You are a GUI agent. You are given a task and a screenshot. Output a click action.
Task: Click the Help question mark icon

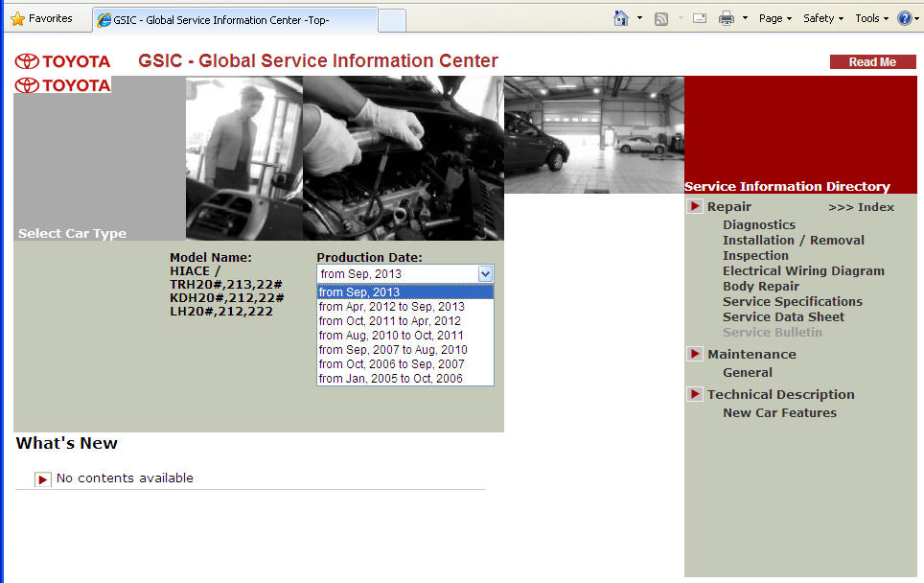pyautogui.click(x=905, y=18)
